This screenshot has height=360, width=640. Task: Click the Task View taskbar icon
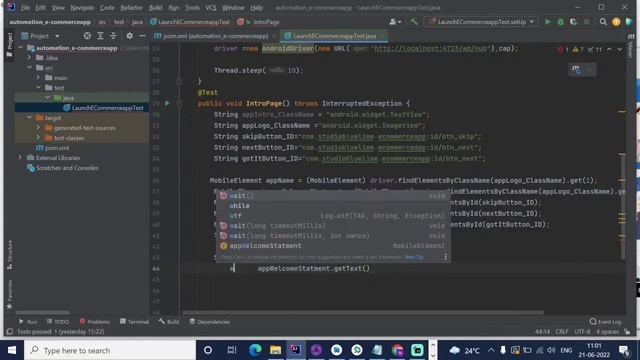231,350
